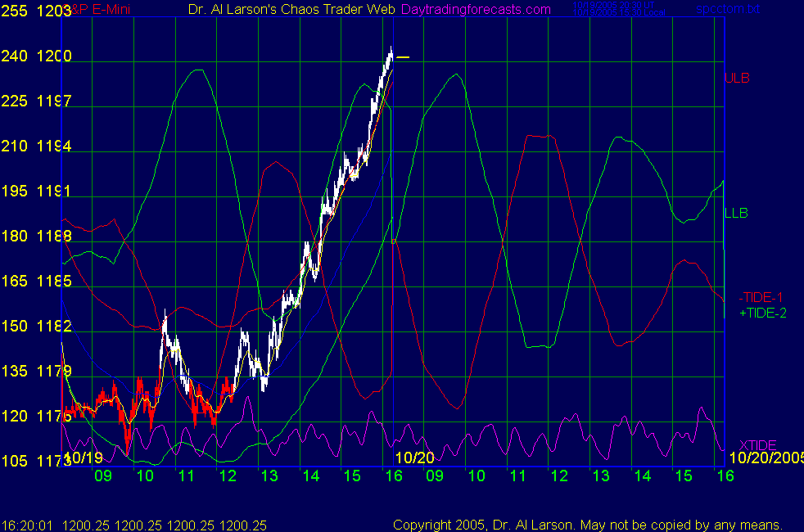804x532 pixels.
Task: Click the magenta XTIDE legend label
Action: pos(758,443)
